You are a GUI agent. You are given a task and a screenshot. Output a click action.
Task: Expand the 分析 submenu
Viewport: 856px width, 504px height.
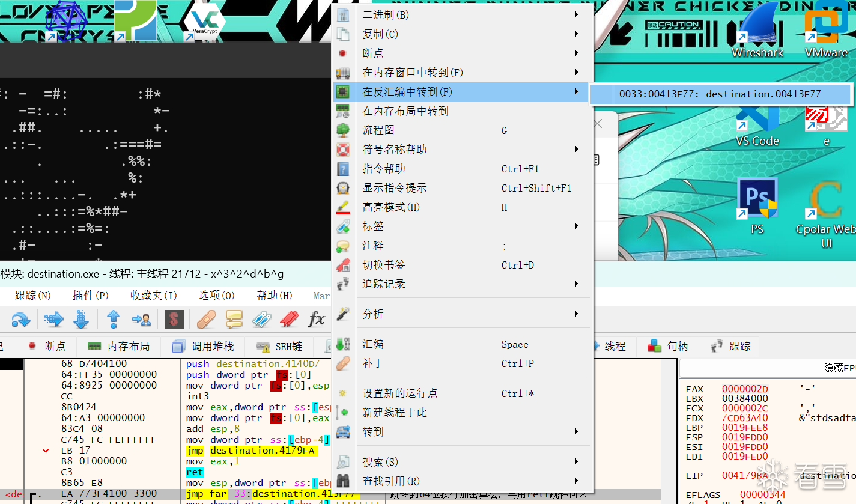pyautogui.click(x=463, y=314)
